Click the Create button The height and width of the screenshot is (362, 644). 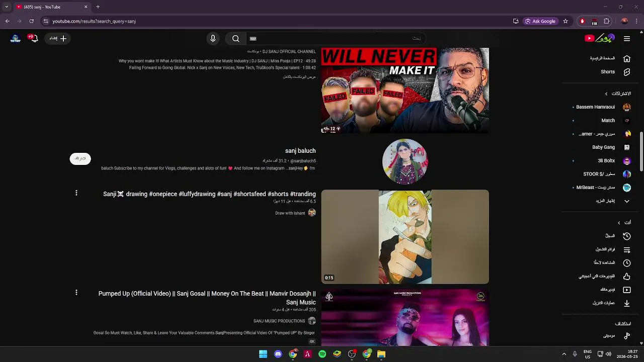point(58,38)
